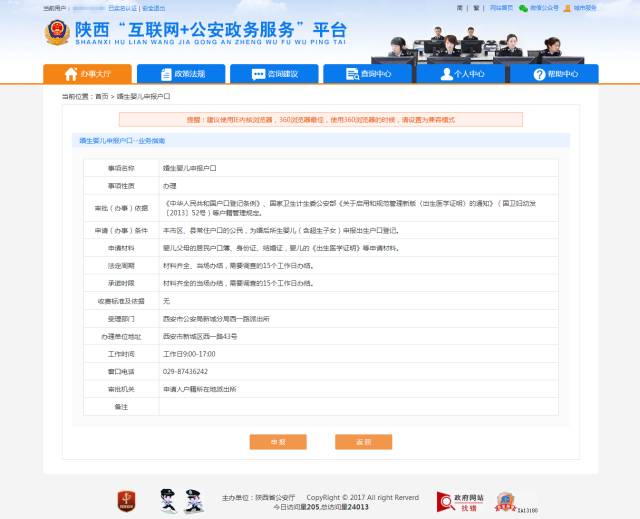640x519 pixels.
Task: Open the 个人中心 tab
Action: [461, 74]
